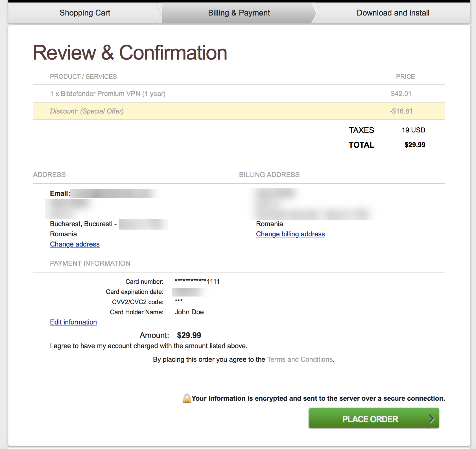476x449 pixels.
Task: Click the blurred email address field
Action: coord(114,193)
